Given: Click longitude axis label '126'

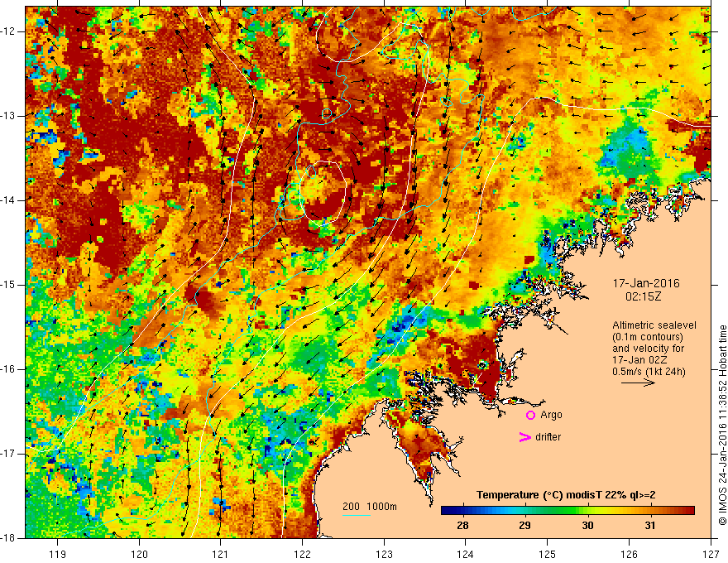Looking at the screenshot, I should [629, 554].
